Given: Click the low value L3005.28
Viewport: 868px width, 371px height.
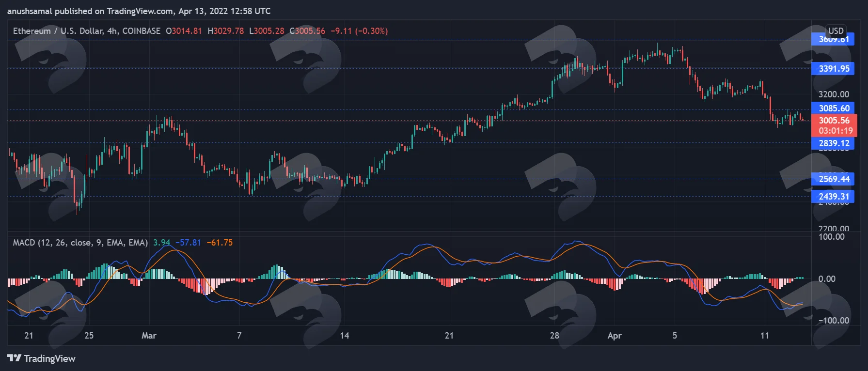Looking at the screenshot, I should coord(267,31).
